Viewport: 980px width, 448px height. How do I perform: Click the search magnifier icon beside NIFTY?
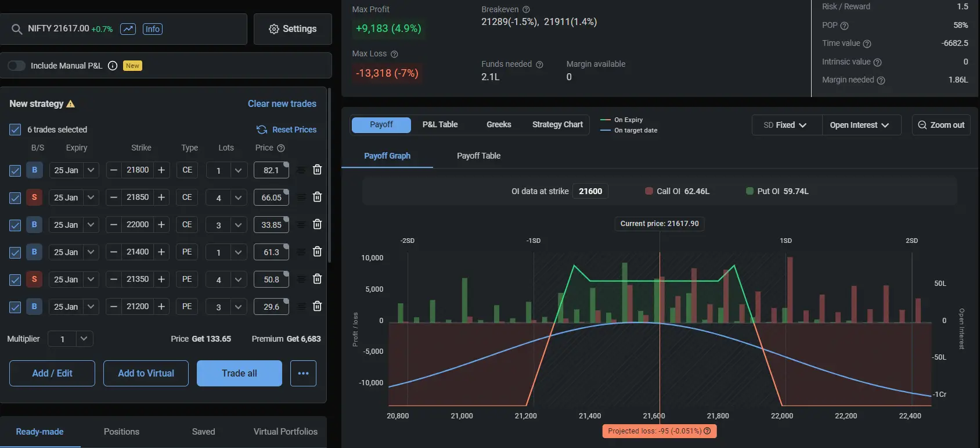click(x=17, y=29)
